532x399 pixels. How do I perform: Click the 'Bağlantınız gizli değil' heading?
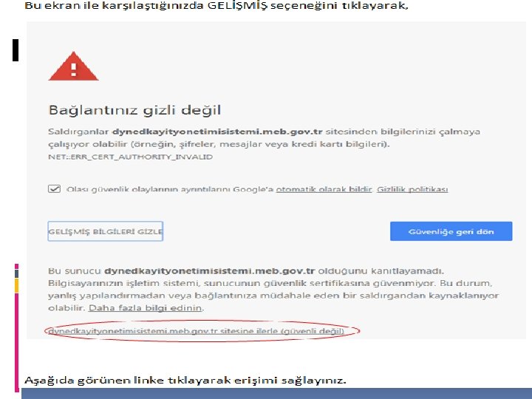[134, 110]
